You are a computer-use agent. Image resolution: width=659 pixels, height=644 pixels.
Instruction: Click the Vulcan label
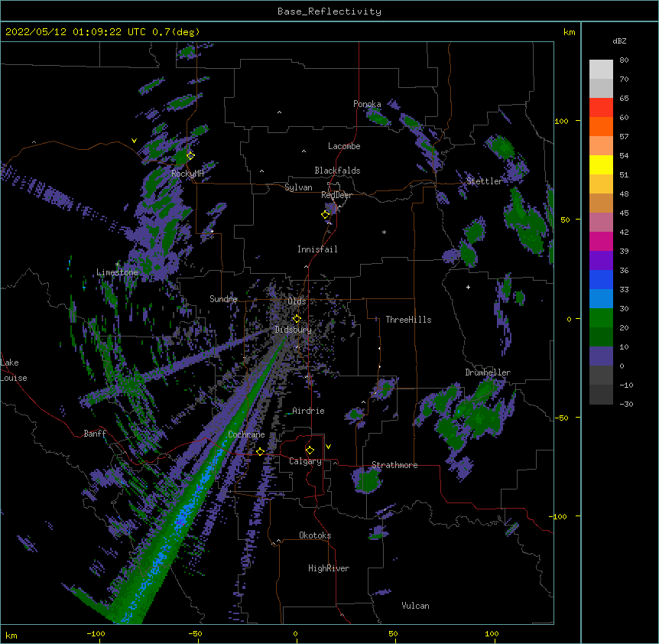[x=415, y=606]
